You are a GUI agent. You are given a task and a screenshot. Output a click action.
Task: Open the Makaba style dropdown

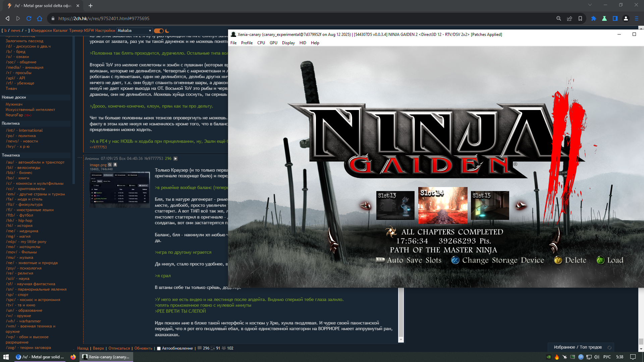coord(135,31)
